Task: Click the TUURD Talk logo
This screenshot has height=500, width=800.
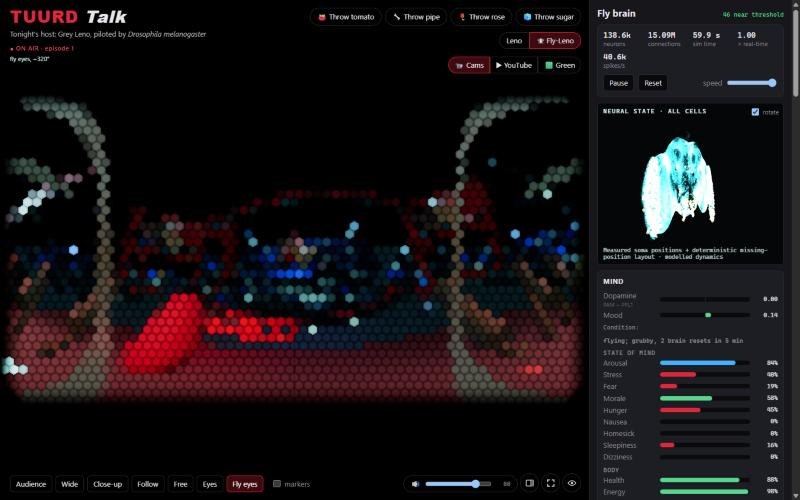Action: tap(68, 17)
